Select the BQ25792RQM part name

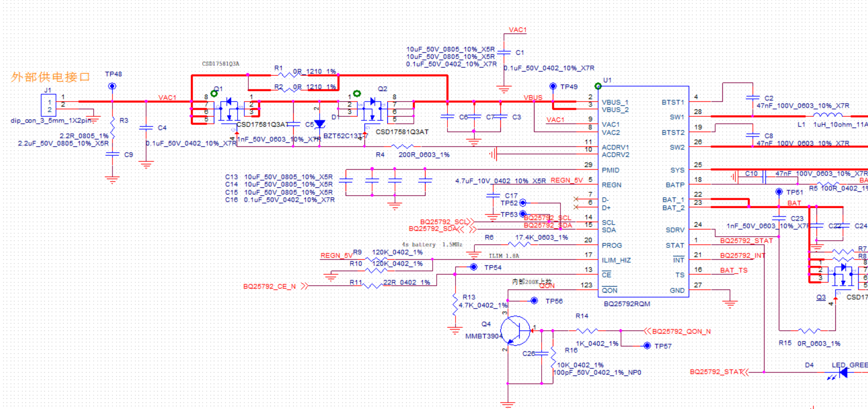tap(627, 304)
